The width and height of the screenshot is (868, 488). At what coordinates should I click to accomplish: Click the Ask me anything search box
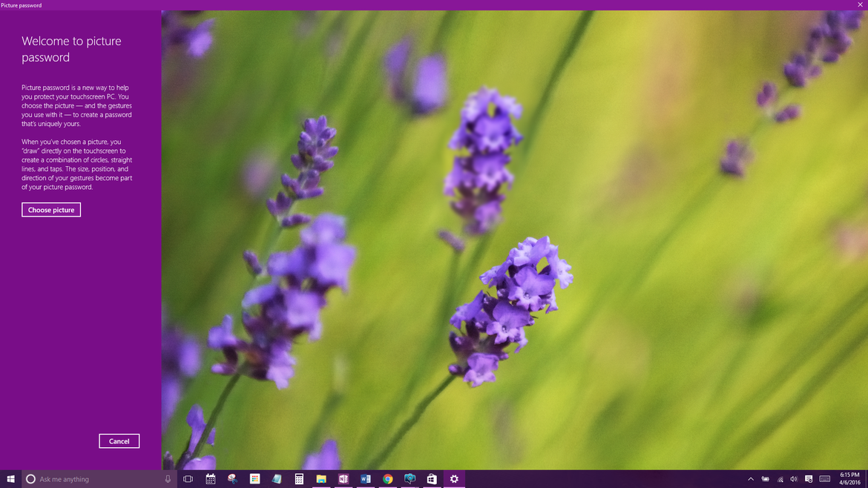[x=89, y=479]
